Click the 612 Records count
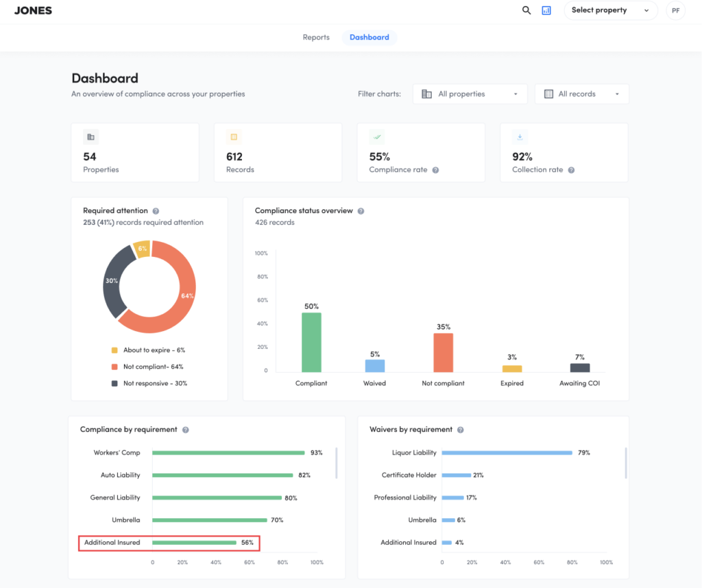The image size is (702, 588). tap(234, 157)
